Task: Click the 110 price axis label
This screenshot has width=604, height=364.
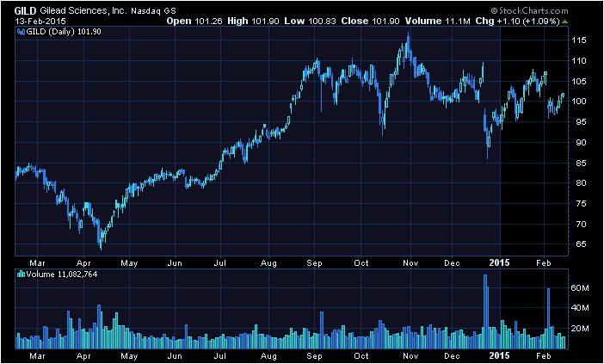Action: 579,61
